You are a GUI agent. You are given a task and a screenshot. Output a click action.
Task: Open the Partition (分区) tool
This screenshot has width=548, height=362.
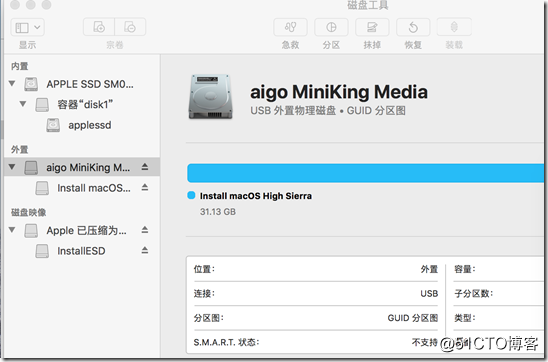coord(331,27)
